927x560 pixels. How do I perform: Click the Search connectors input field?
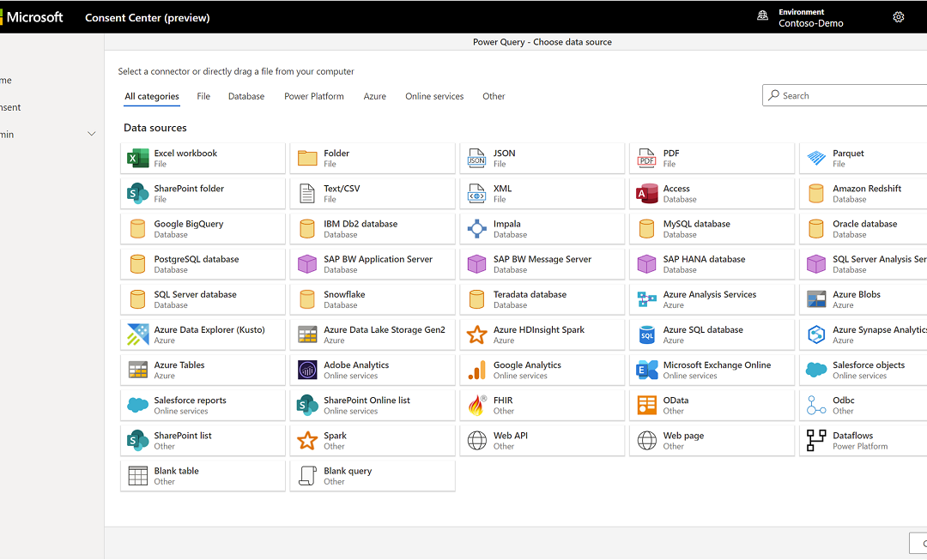(x=845, y=95)
